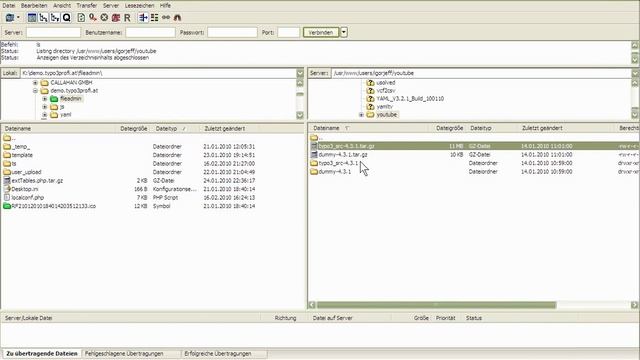Refresh the file and folder lists
This screenshot has width=640, height=360.
click(81, 18)
